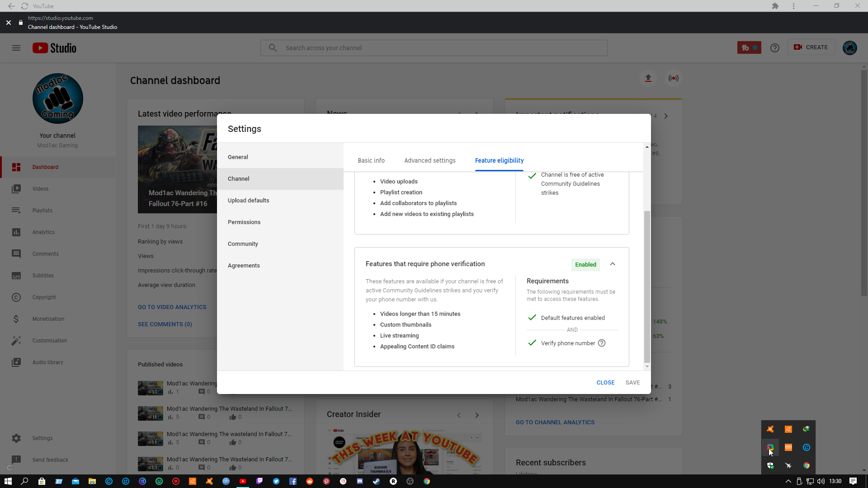
Task: Click the SAVE button in Settings
Action: 632,383
